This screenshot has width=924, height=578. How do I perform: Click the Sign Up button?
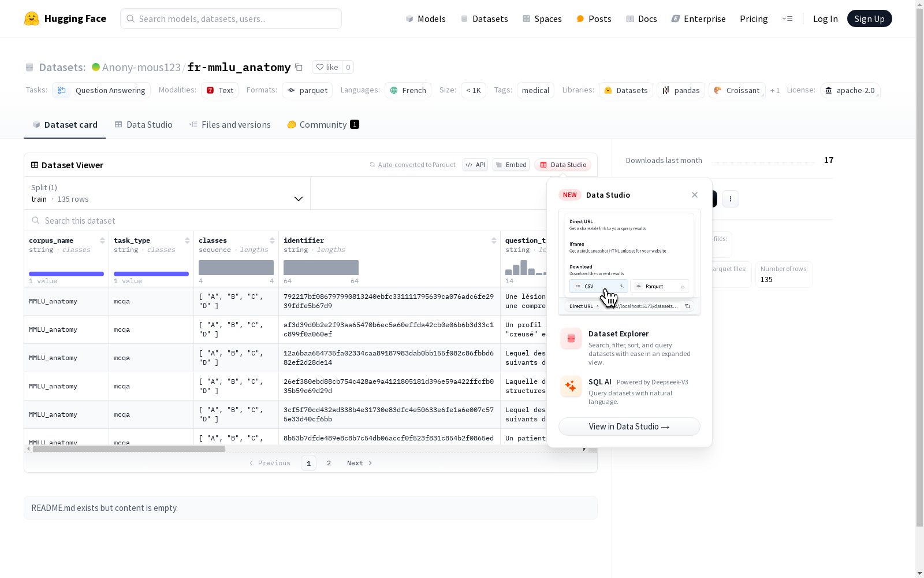[869, 18]
